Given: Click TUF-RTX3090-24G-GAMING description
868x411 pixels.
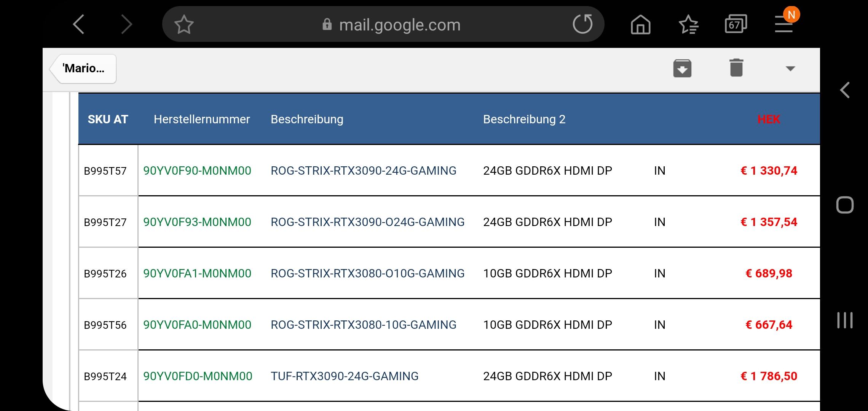Looking at the screenshot, I should click(345, 376).
